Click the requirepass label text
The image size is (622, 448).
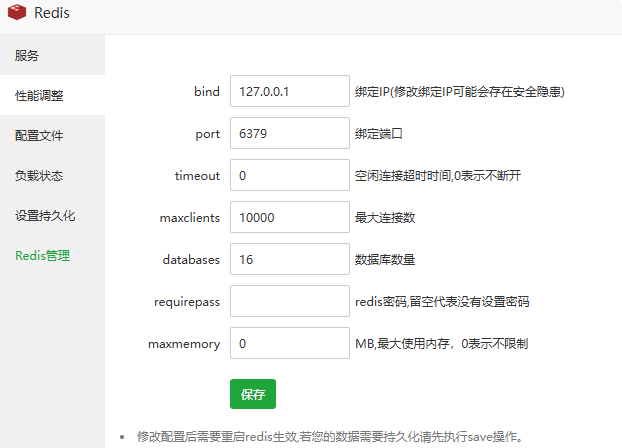pos(187,301)
